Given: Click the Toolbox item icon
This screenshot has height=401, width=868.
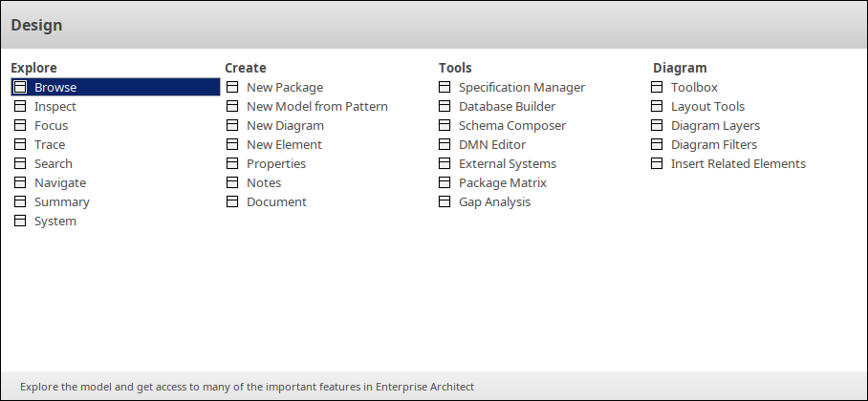Looking at the screenshot, I should (x=657, y=87).
